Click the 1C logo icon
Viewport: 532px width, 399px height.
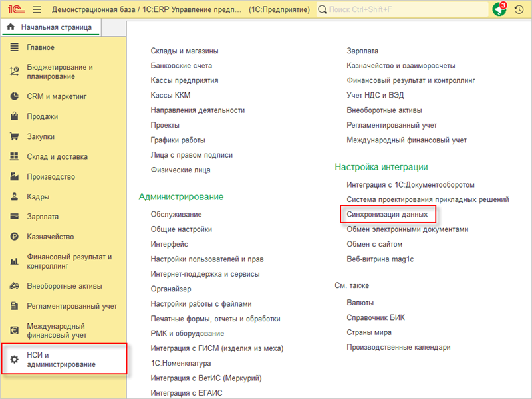point(15,10)
